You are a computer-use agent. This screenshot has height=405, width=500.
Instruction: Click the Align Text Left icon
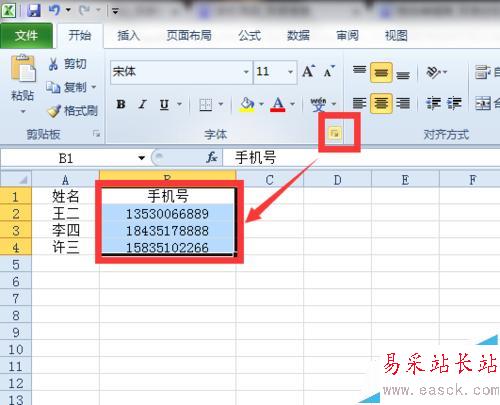pyautogui.click(x=359, y=104)
